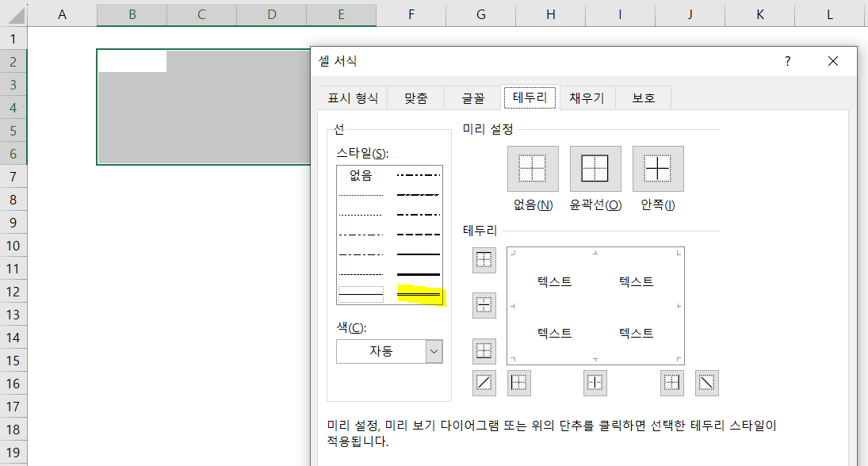This screenshot has width=868, height=466.
Task: Select the diagonal-up border icon
Action: (x=484, y=383)
